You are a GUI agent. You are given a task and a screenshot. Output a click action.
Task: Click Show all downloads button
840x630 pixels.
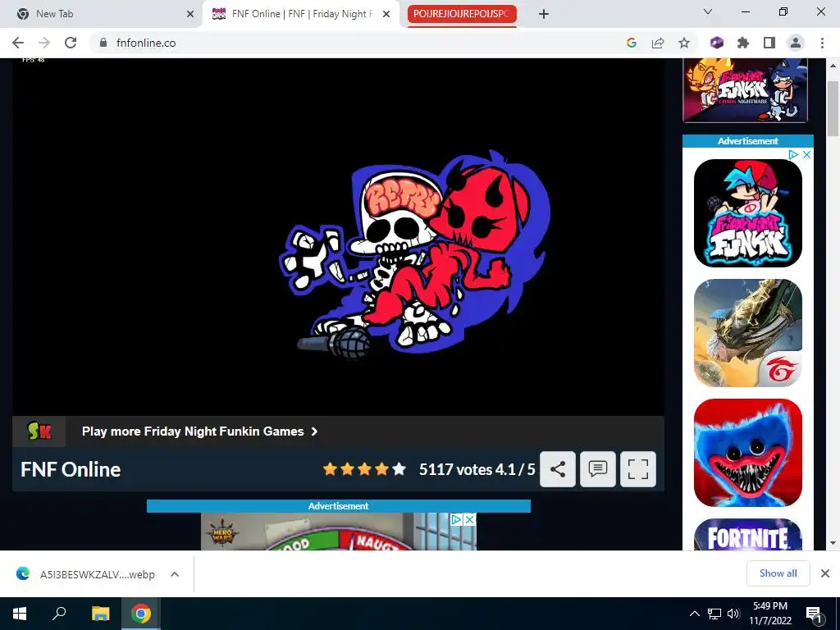[x=778, y=573]
